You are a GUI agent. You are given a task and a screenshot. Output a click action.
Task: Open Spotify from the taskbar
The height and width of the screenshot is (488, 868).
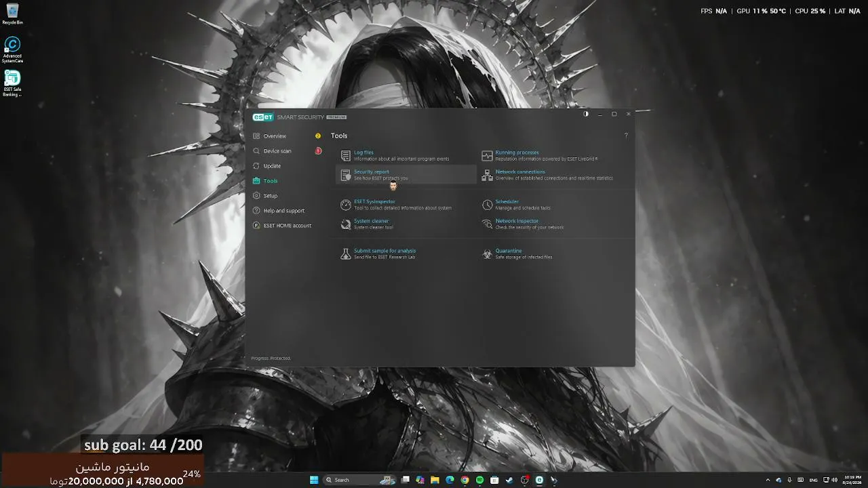tap(479, 480)
